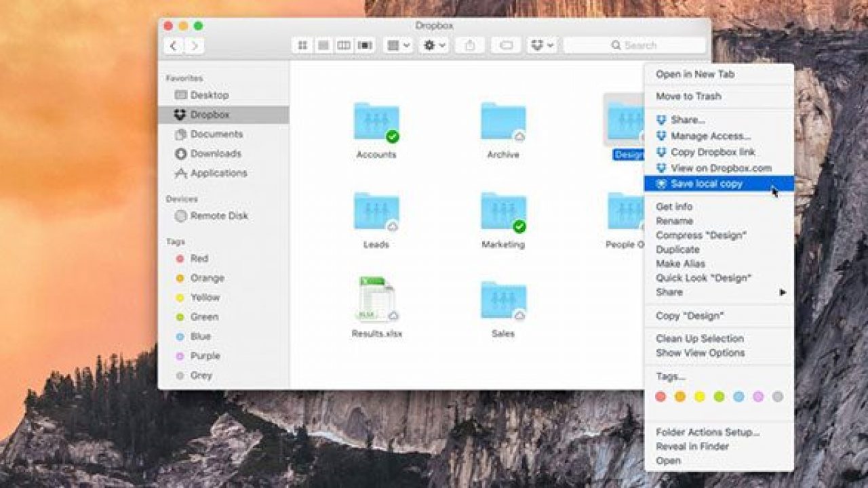Switch Finder to list view
Screen dimensions: 868x488
(323, 45)
